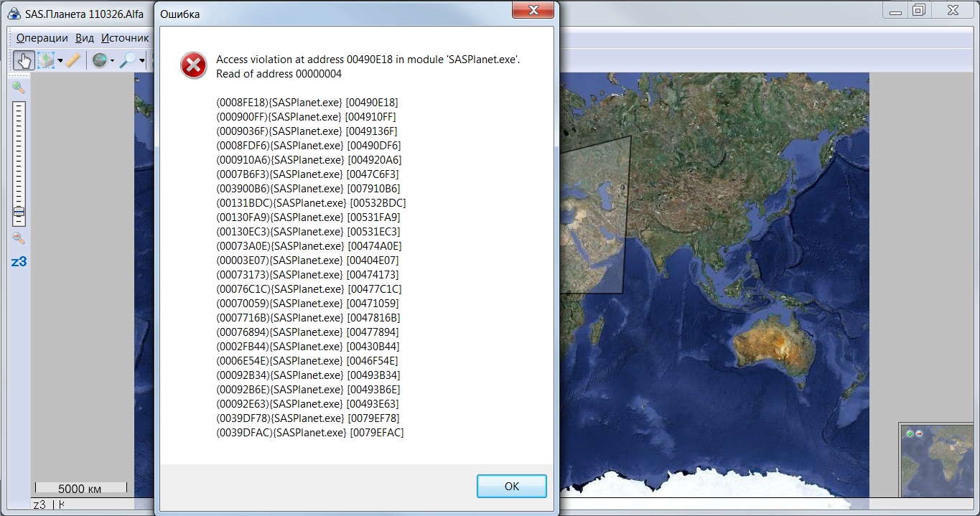The image size is (980, 516).
Task: Click the vertical zoom level slider handle
Action: (19, 212)
